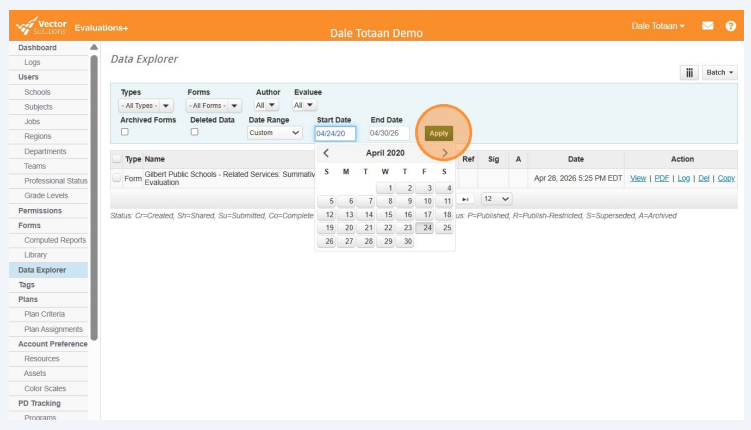
Task: Click the Log link for the form
Action: click(x=683, y=178)
